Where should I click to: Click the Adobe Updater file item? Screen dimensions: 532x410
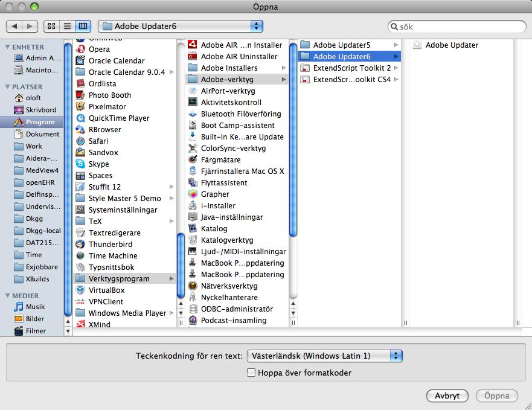(x=461, y=45)
